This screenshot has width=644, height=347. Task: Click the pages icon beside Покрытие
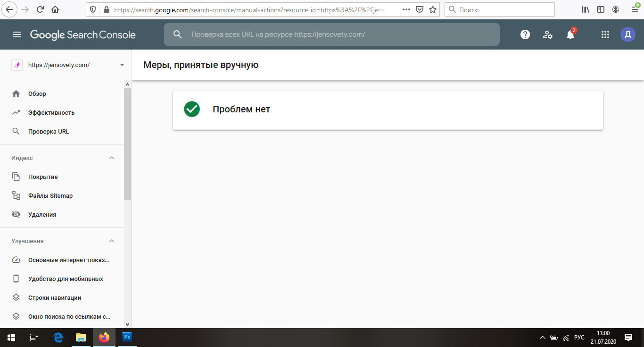click(16, 177)
